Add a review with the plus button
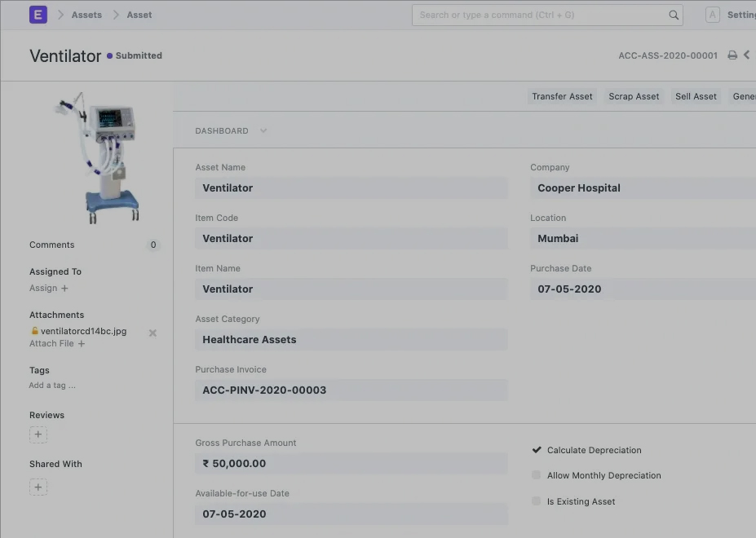The height and width of the screenshot is (538, 756). coord(38,434)
